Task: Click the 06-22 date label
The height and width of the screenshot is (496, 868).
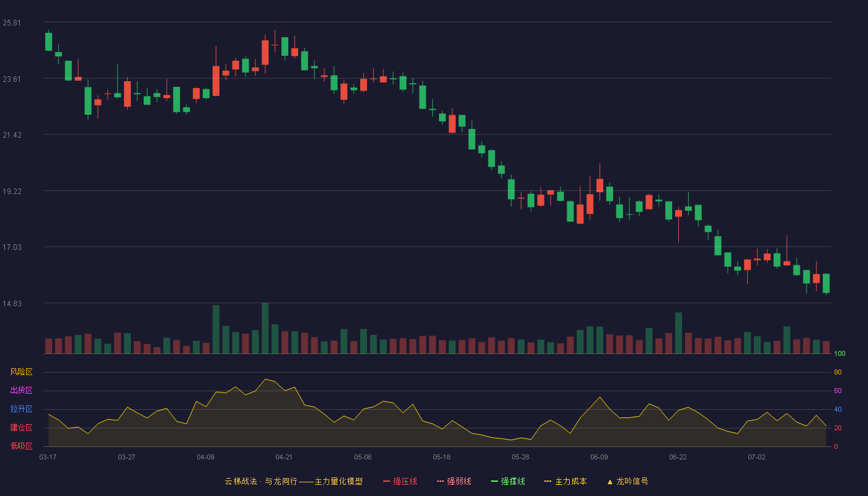Action: point(678,457)
